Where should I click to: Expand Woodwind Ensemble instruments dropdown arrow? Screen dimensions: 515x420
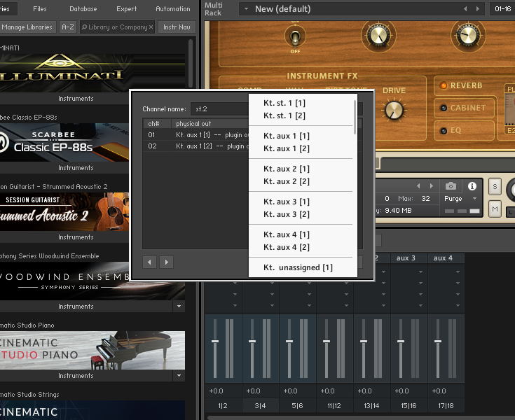[x=179, y=306]
